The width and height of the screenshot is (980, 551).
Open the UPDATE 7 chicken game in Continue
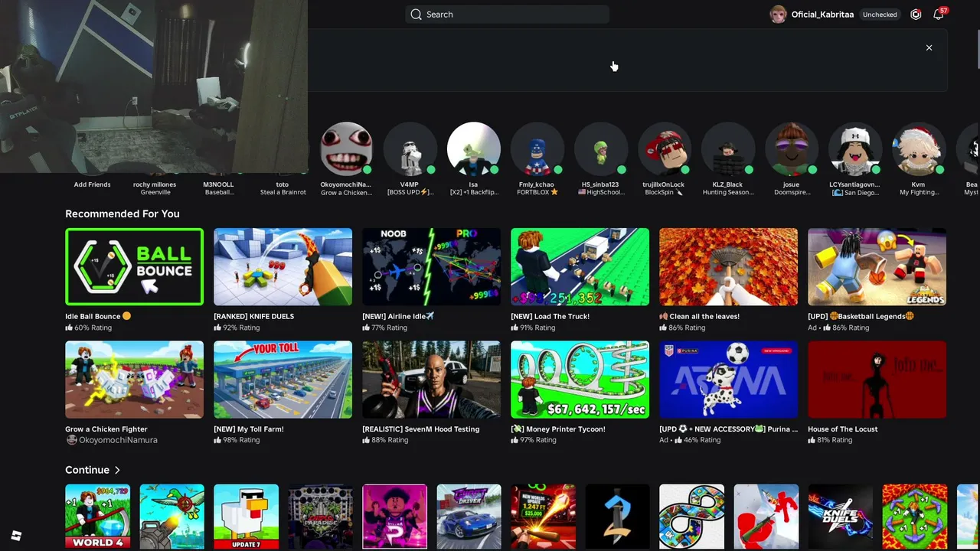click(247, 517)
